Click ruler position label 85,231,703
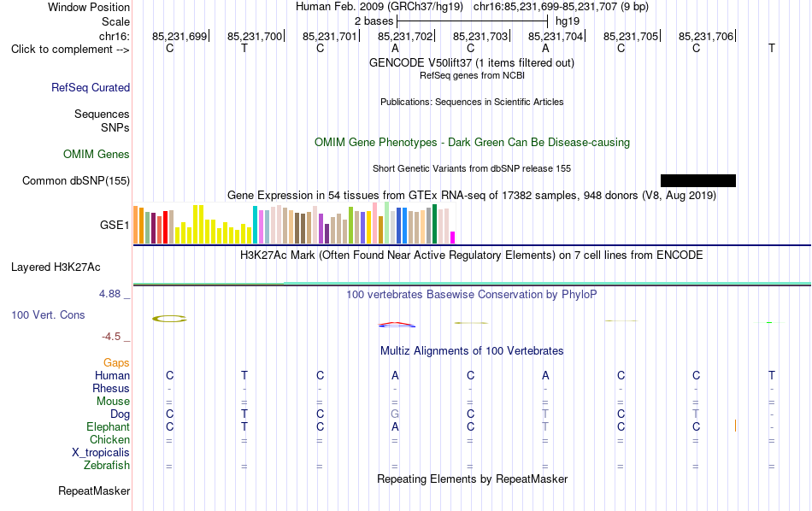The width and height of the screenshot is (812, 511). point(480,36)
